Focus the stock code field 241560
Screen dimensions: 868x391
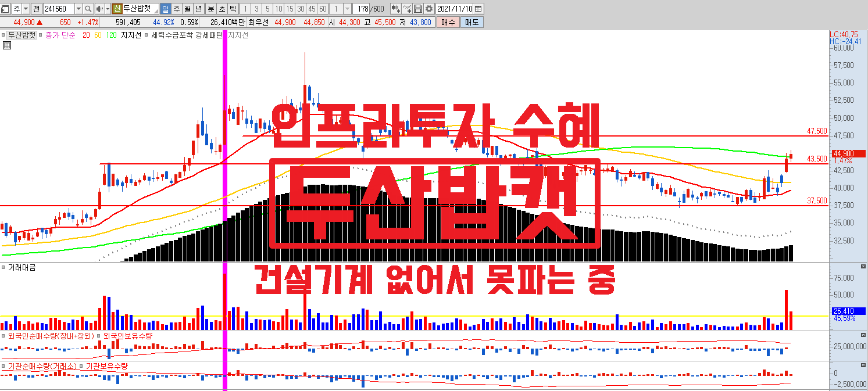pyautogui.click(x=58, y=9)
